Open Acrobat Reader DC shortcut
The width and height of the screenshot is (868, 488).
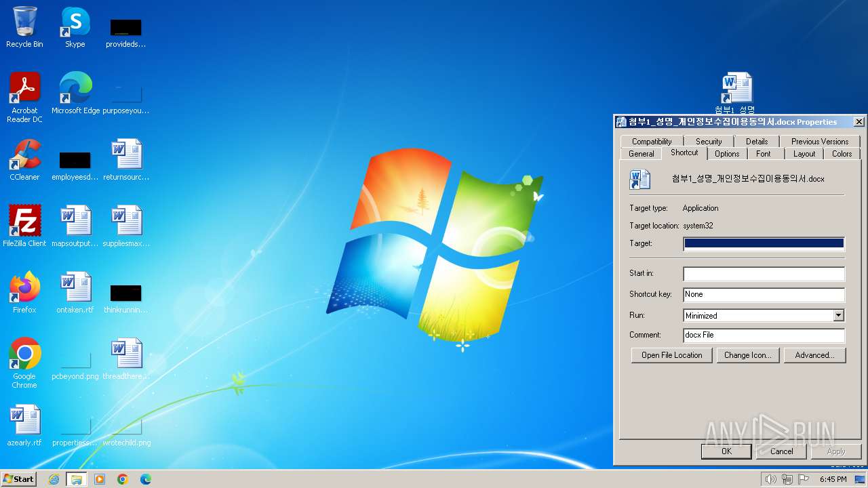pyautogui.click(x=24, y=98)
